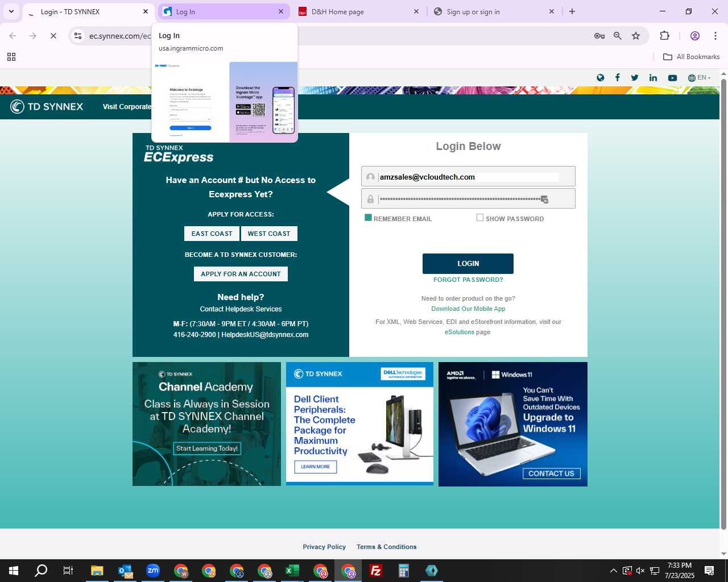The image size is (728, 582).
Task: Open the Dell Client Peripherals banner
Action: click(x=359, y=424)
